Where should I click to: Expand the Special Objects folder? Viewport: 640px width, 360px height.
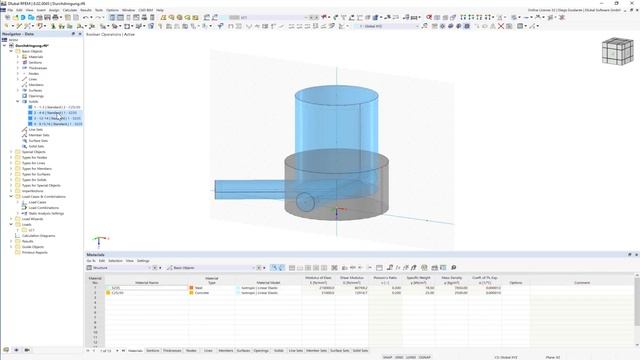11,152
